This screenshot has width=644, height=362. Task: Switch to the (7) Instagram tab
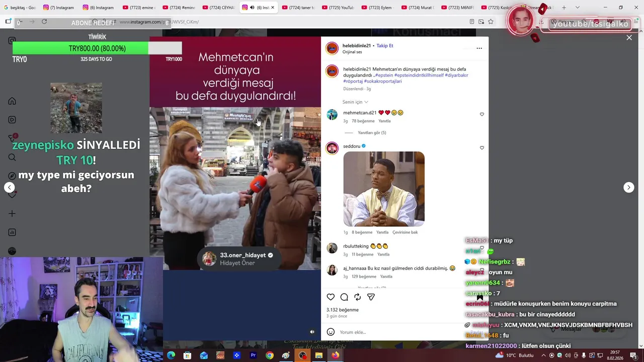(59, 8)
